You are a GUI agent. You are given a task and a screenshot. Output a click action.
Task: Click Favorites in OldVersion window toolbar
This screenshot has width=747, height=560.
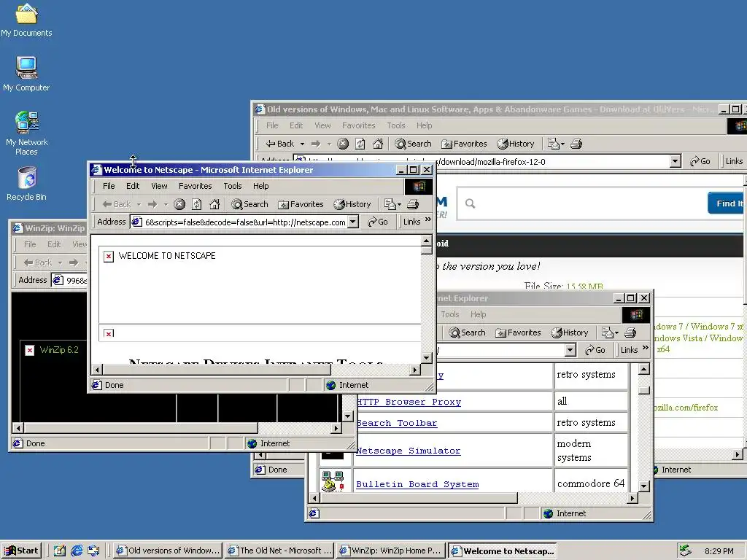tap(464, 144)
